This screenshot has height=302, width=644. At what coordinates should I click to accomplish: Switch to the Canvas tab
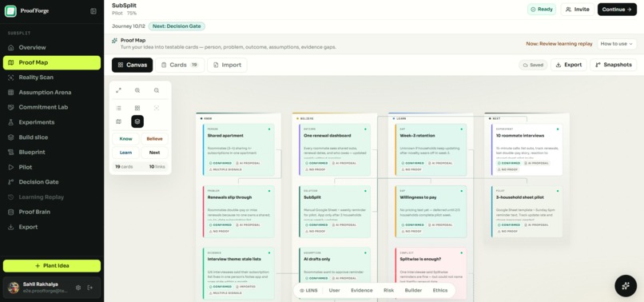(x=133, y=65)
